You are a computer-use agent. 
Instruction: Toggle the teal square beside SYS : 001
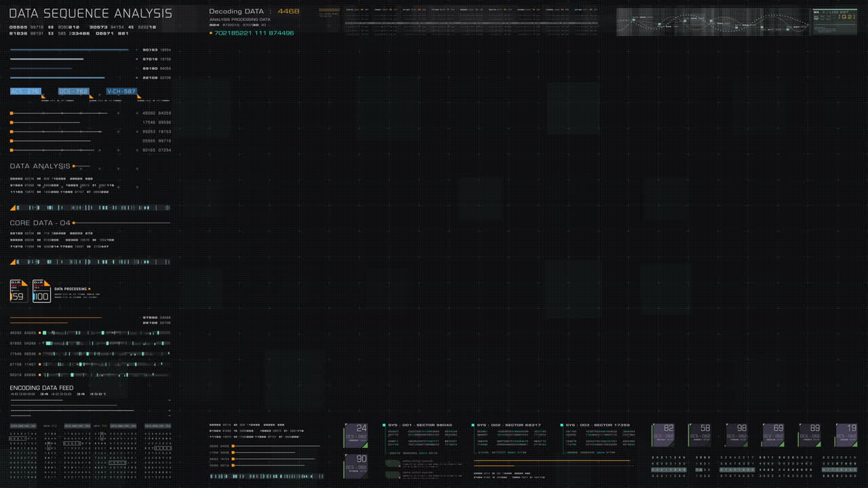384,425
